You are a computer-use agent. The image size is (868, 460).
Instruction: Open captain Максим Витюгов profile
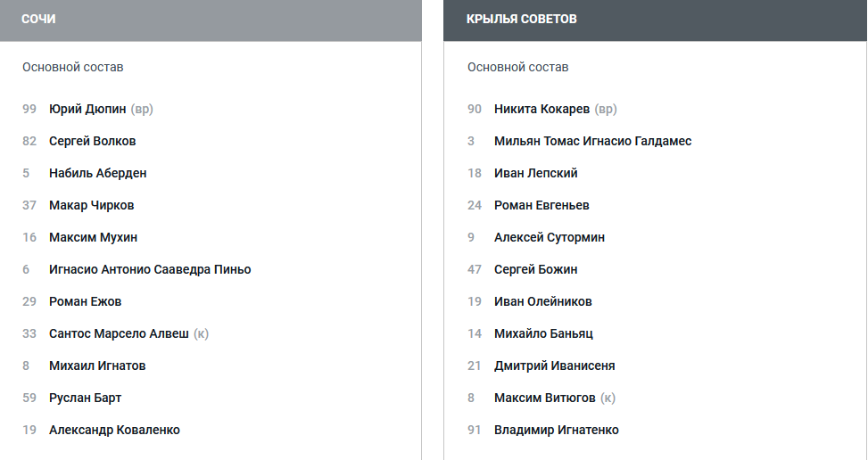[544, 398]
